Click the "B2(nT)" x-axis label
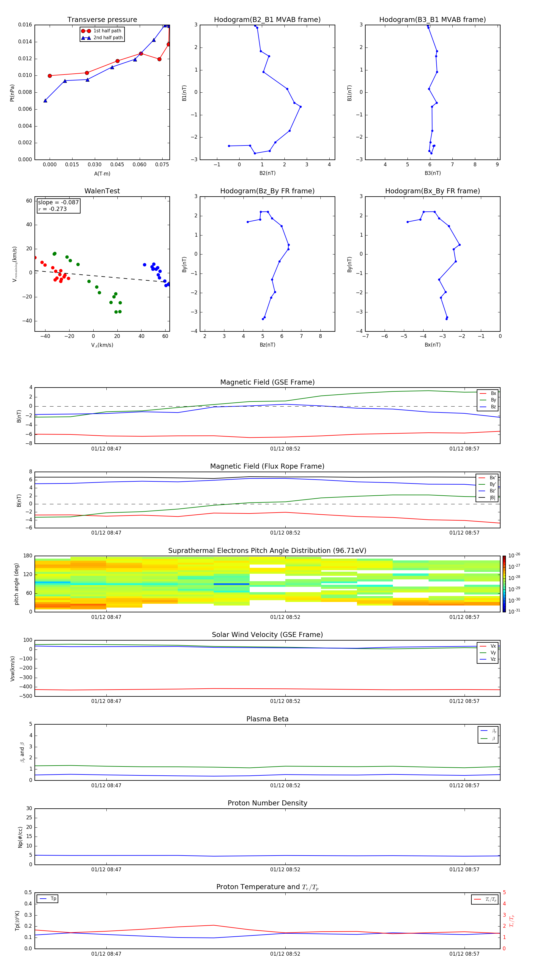This screenshot has height=980, width=535. tap(267, 173)
